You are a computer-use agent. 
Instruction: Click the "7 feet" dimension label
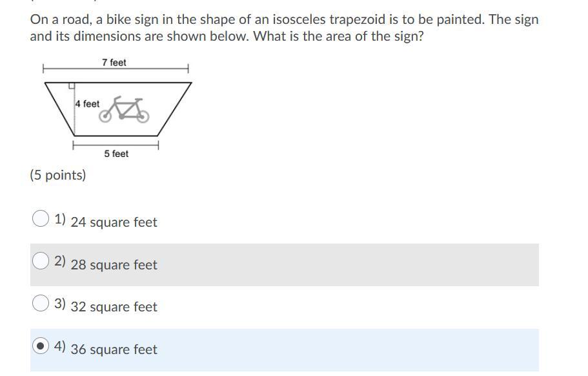pyautogui.click(x=114, y=63)
